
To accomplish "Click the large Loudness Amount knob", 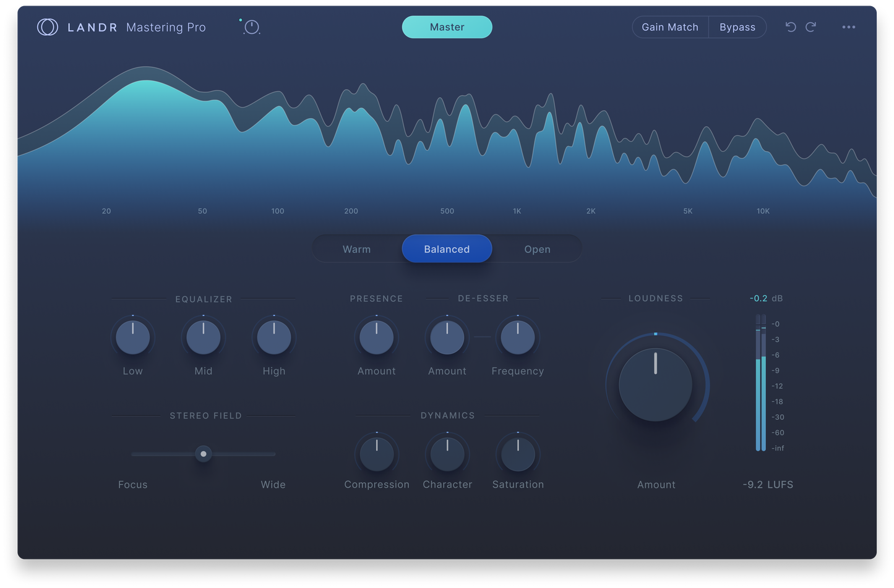I will click(656, 385).
